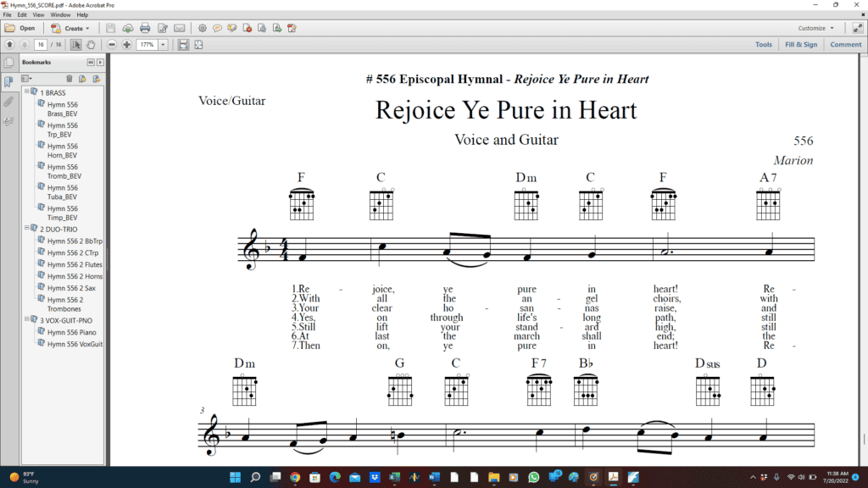
Task: Click the Bookmarks panel ribbon icon
Action: [8, 82]
